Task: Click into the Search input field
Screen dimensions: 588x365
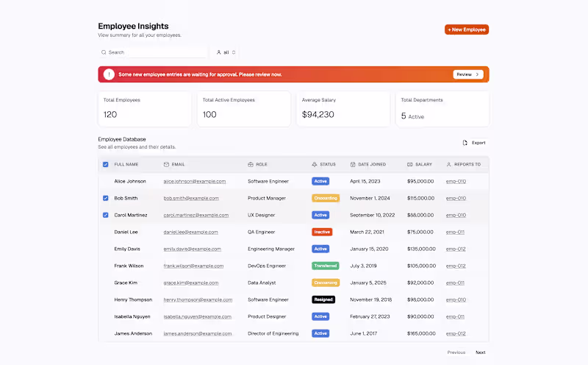Action: coord(153,52)
